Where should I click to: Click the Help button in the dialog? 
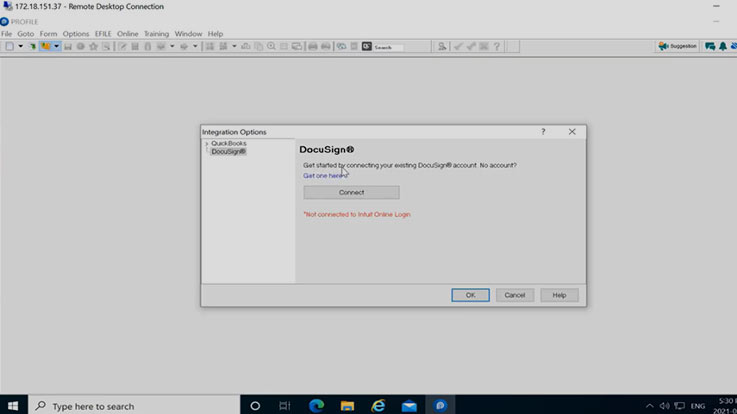[559, 295]
